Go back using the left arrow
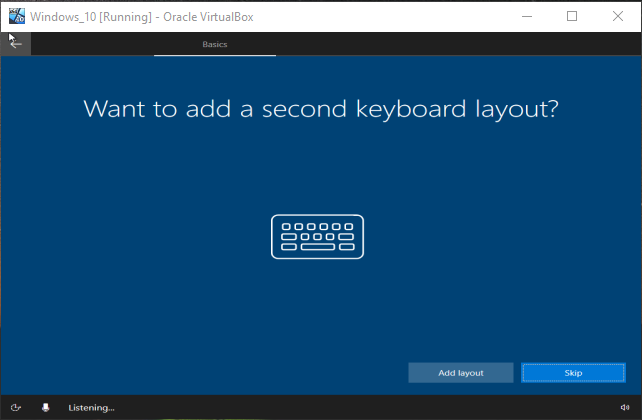The image size is (642, 420). click(x=16, y=44)
